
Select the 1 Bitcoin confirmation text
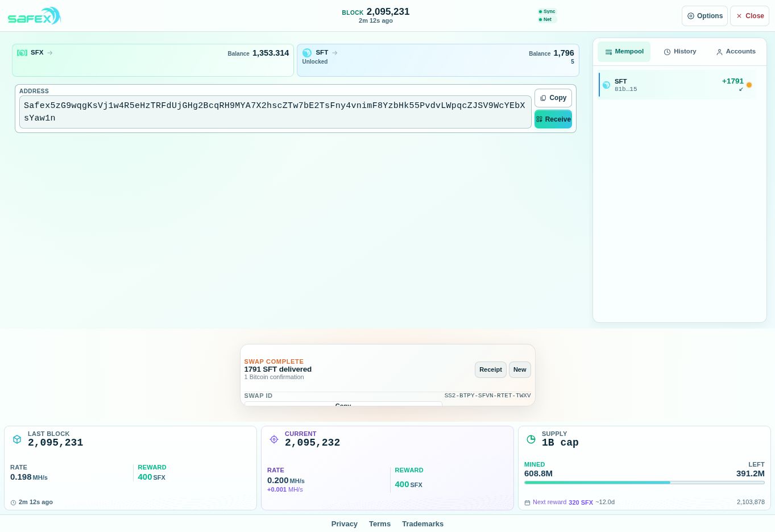pyautogui.click(x=274, y=377)
